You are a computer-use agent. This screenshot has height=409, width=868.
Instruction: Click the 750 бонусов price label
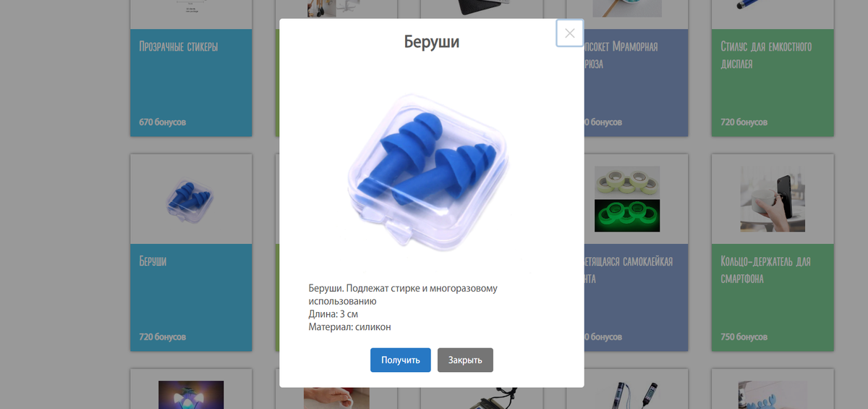[x=744, y=337]
